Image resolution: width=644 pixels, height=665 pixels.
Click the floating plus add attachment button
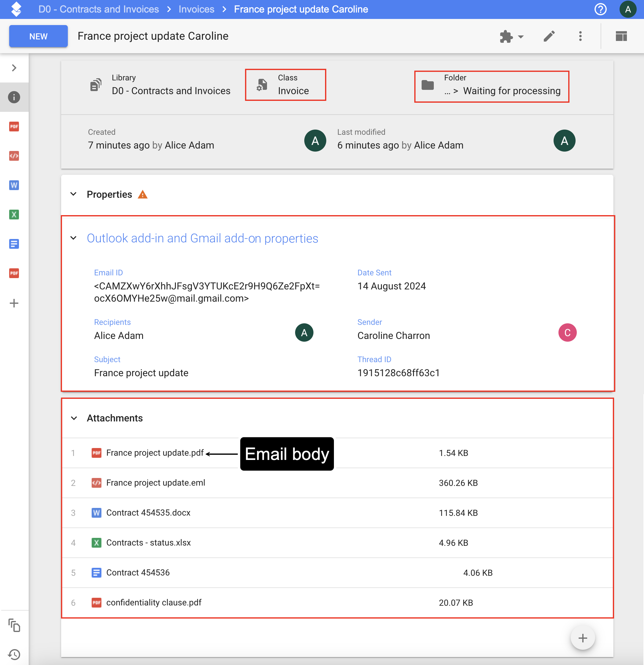(x=583, y=638)
